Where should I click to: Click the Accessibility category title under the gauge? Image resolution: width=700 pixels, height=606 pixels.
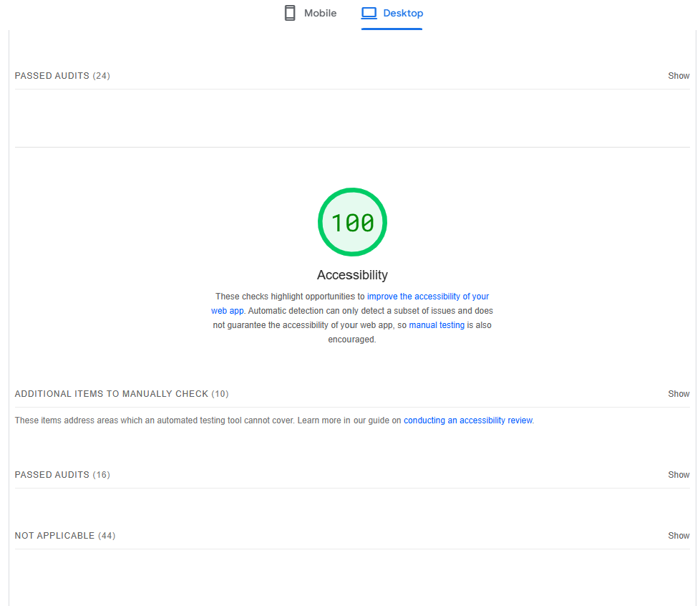(352, 275)
